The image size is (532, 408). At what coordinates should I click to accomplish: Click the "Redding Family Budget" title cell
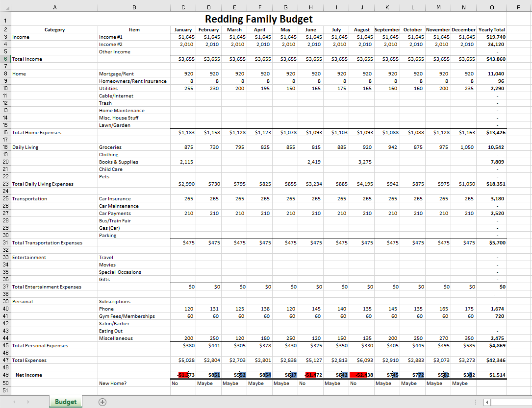(x=259, y=19)
